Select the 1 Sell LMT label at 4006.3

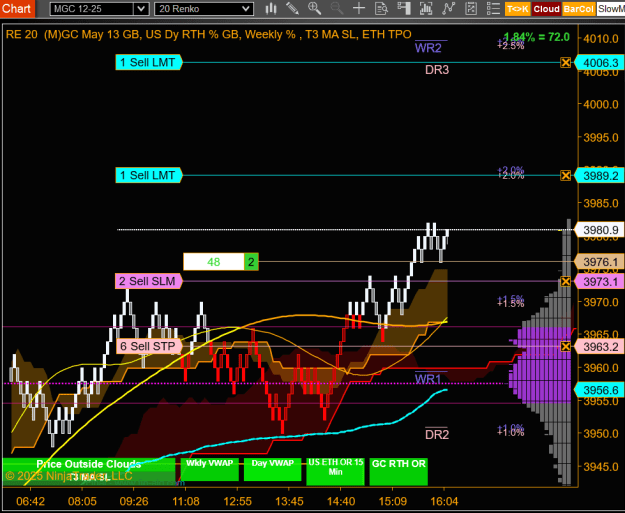148,63
